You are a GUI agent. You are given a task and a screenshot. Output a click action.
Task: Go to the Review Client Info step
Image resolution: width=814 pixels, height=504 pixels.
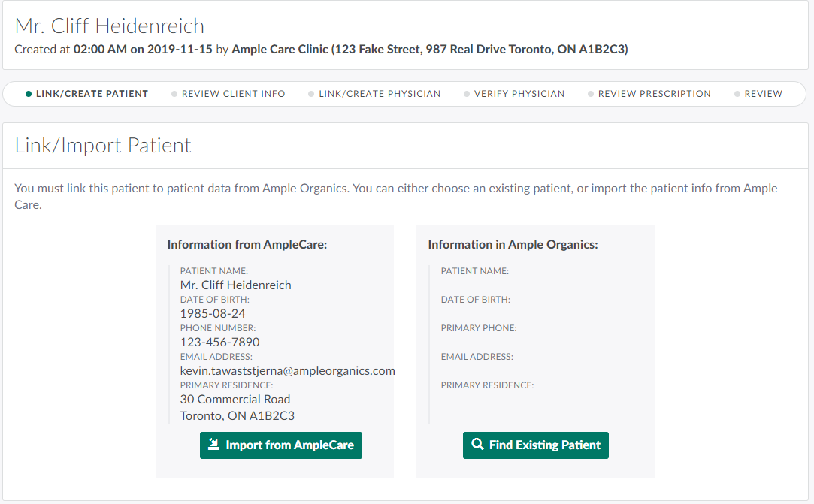tap(233, 95)
